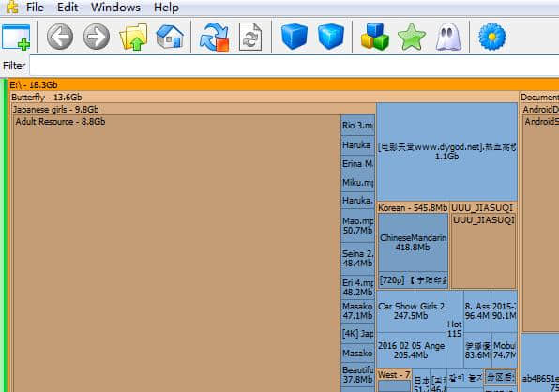This screenshot has width=559, height=392.
Task: Open the parent folder up-arrow icon
Action: (x=133, y=37)
